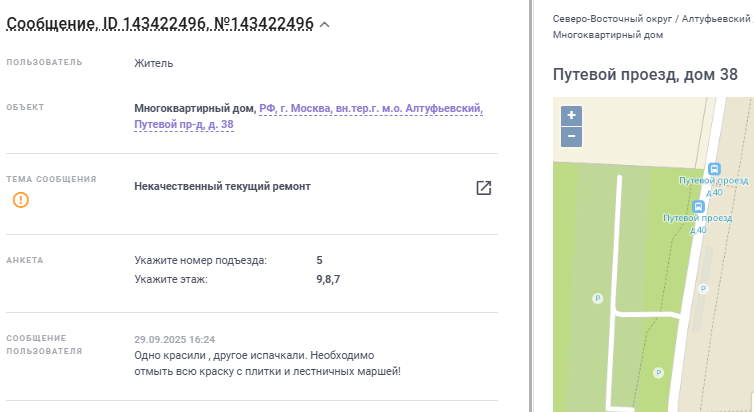
Task: Zoom in on the map
Action: [x=571, y=115]
